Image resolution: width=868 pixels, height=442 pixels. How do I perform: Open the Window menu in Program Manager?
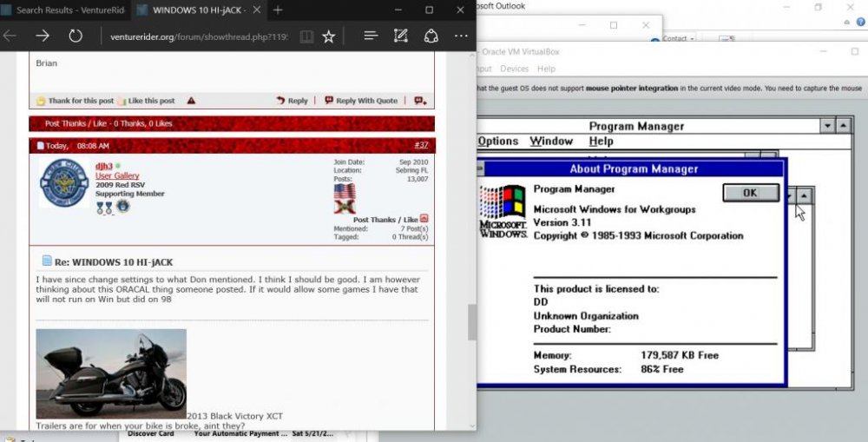[x=551, y=142]
